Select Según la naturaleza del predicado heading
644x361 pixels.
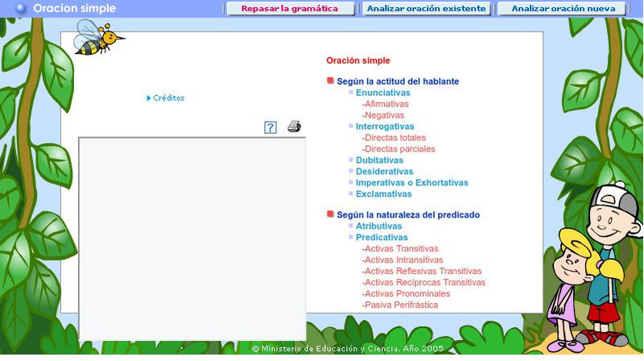[x=408, y=214]
